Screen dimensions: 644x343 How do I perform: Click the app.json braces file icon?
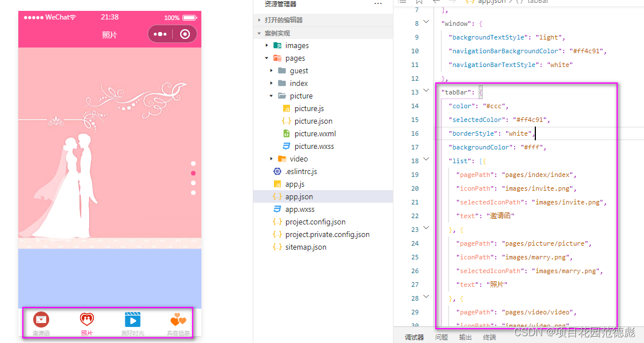coord(277,196)
